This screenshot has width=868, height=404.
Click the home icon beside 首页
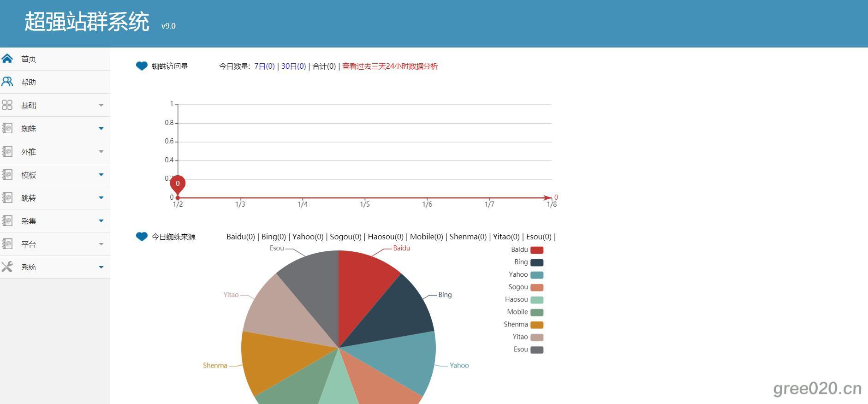click(7, 59)
